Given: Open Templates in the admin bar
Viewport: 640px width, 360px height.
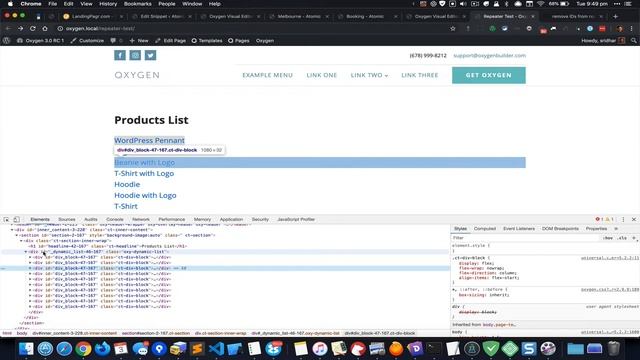Looking at the screenshot, I should (207, 40).
